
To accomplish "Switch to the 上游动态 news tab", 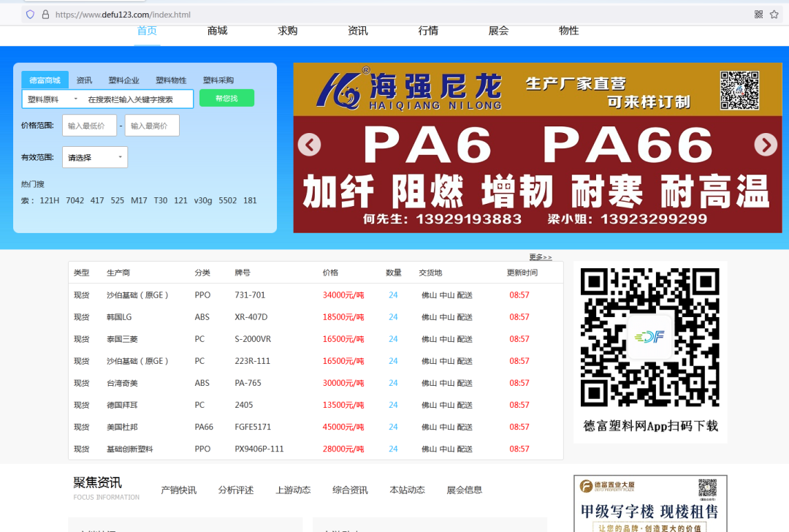I will (293, 490).
